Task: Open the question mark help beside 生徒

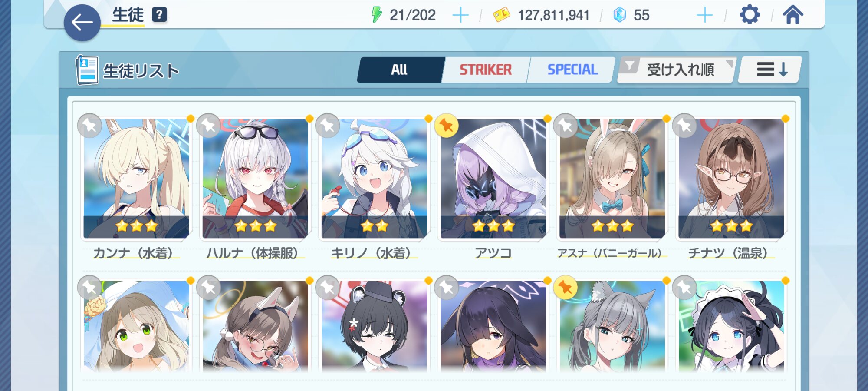Action: pos(159,15)
